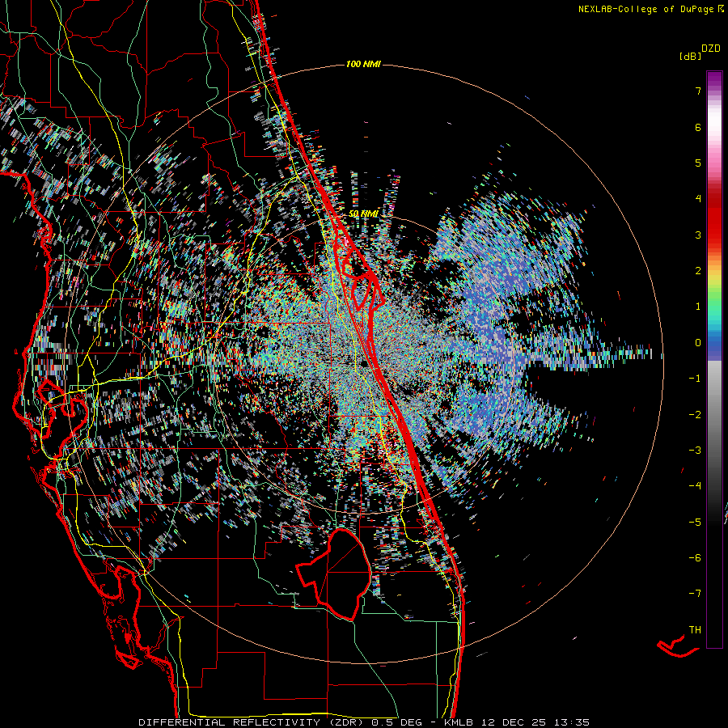728x728 pixels.
Task: Click the 2 value on the color scale
Action: [698, 271]
